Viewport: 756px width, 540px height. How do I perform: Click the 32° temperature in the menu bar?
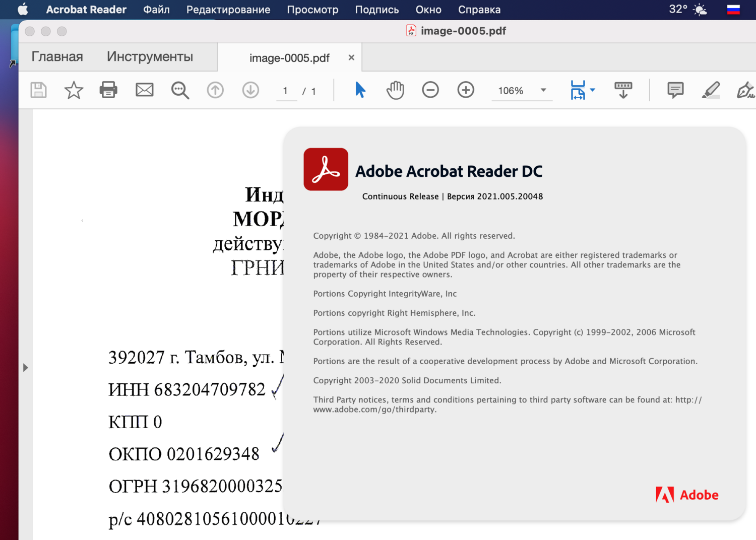click(x=678, y=9)
